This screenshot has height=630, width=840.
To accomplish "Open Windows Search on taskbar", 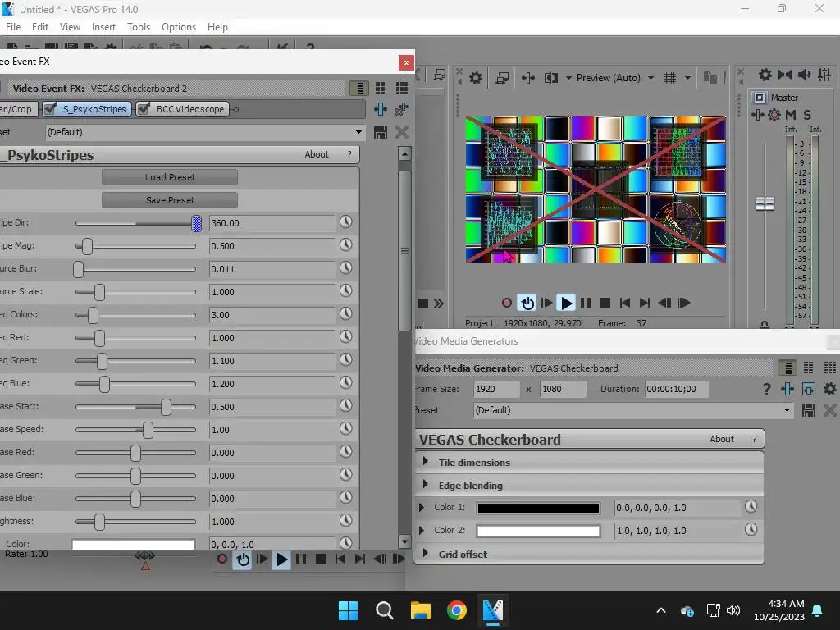I will [x=384, y=610].
